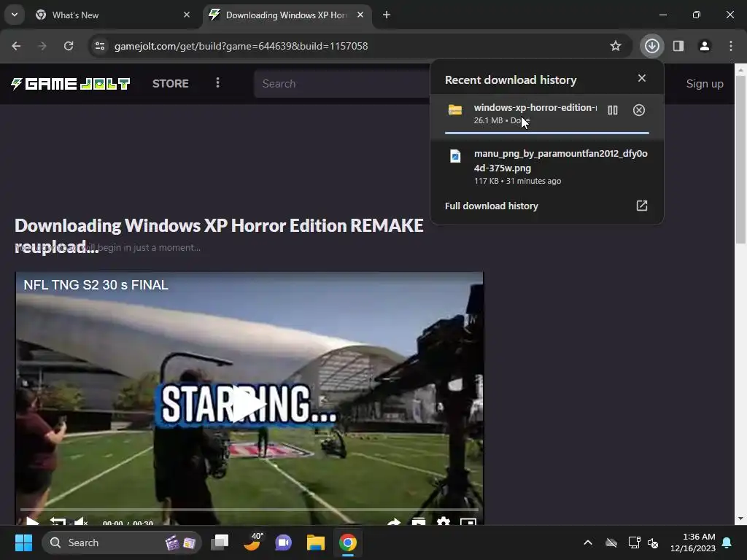The width and height of the screenshot is (747, 560).
Task: Cancel the windows-xp-horror-edition download
Action: (639, 111)
